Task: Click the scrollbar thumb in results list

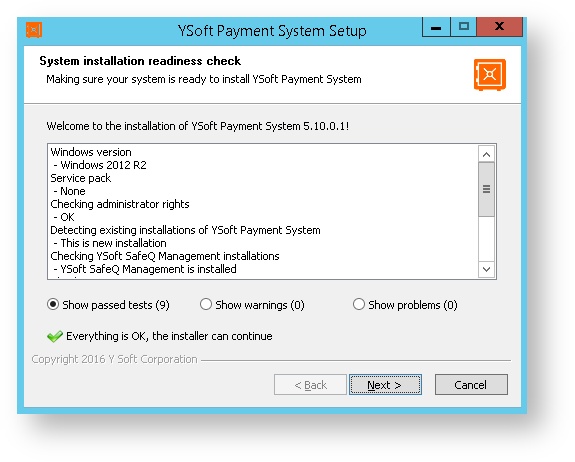Action: [487, 189]
